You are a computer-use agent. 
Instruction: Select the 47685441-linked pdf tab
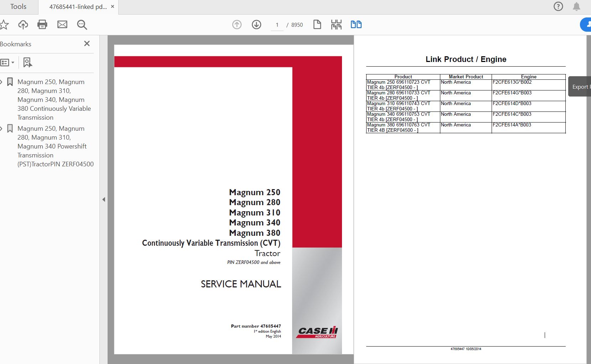[x=78, y=7]
